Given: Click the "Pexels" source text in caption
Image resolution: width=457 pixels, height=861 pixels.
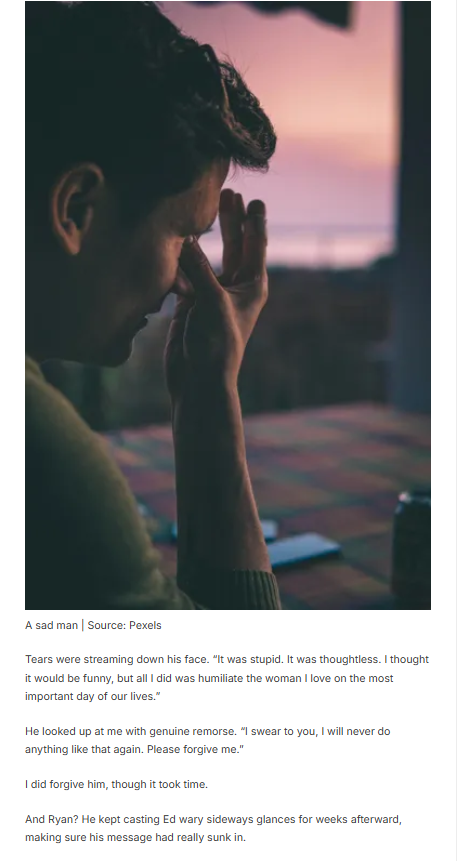Looking at the screenshot, I should (145, 625).
